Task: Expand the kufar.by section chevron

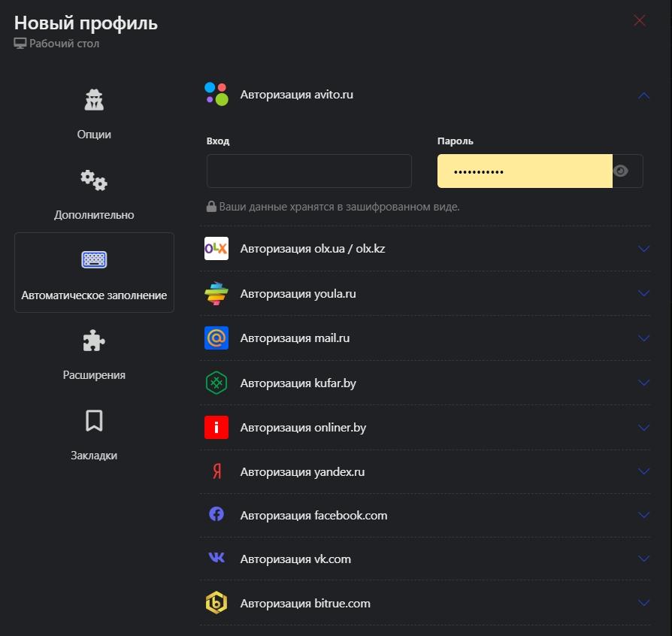Action: 643,383
